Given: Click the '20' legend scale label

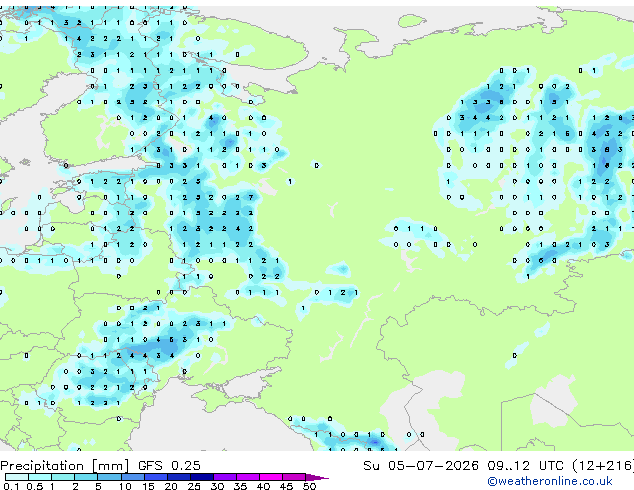Looking at the screenshot, I should point(171,486).
